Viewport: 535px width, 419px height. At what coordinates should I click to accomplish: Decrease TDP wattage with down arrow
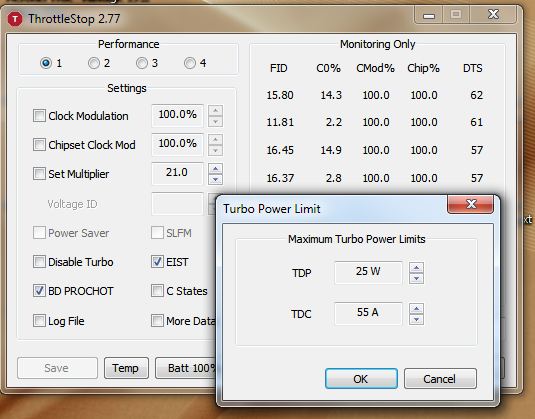[417, 279]
